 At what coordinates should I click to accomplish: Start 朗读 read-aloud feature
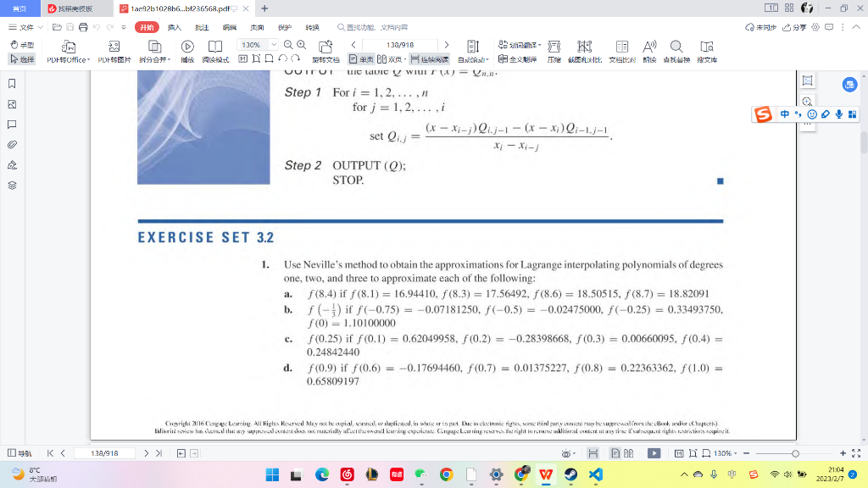(650, 52)
